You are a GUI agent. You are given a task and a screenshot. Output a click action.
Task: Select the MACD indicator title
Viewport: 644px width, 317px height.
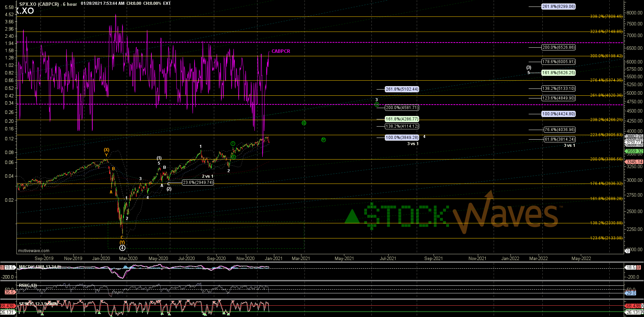(x=39, y=267)
